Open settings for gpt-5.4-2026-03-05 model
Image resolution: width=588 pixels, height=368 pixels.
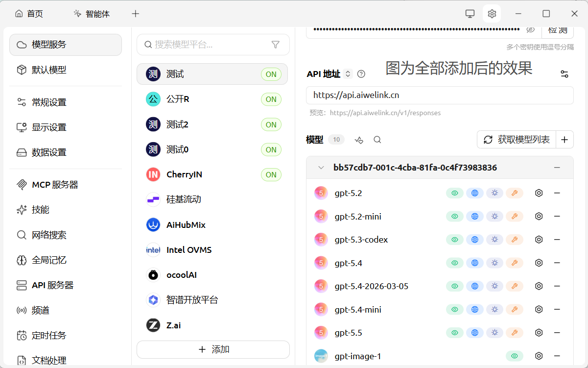(x=539, y=286)
